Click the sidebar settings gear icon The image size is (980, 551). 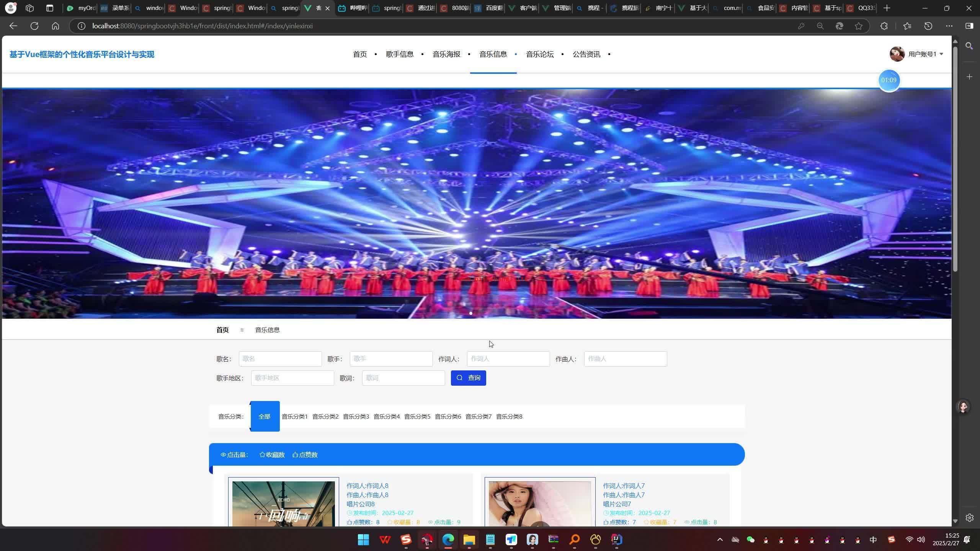pos(969,518)
